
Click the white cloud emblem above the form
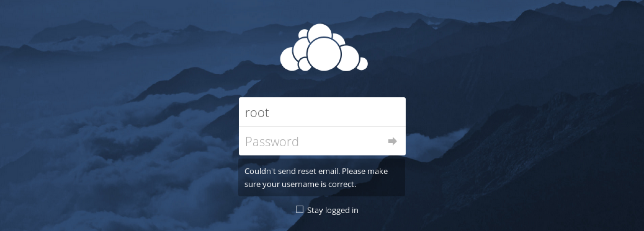point(324,47)
